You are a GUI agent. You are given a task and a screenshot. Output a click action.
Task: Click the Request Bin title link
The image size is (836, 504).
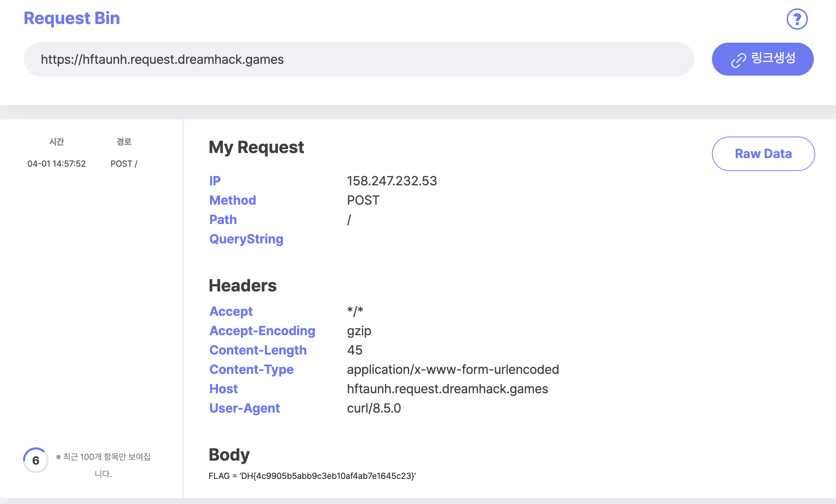72,18
